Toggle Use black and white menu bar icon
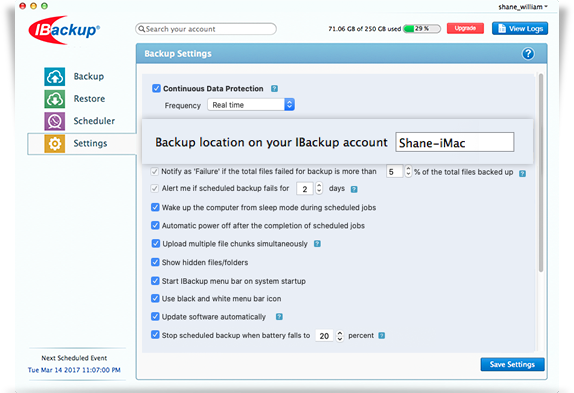 (155, 298)
